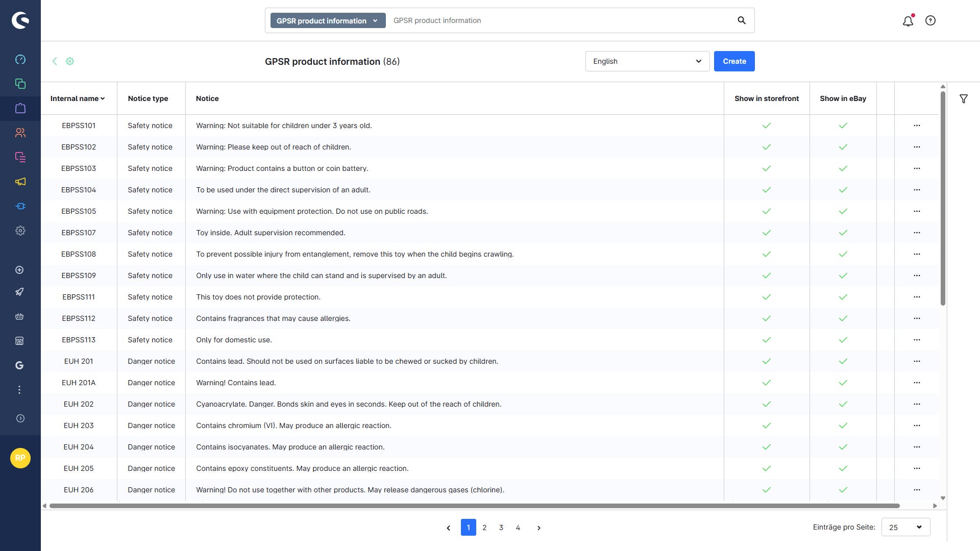Open the Content sidebar icon

click(x=20, y=157)
